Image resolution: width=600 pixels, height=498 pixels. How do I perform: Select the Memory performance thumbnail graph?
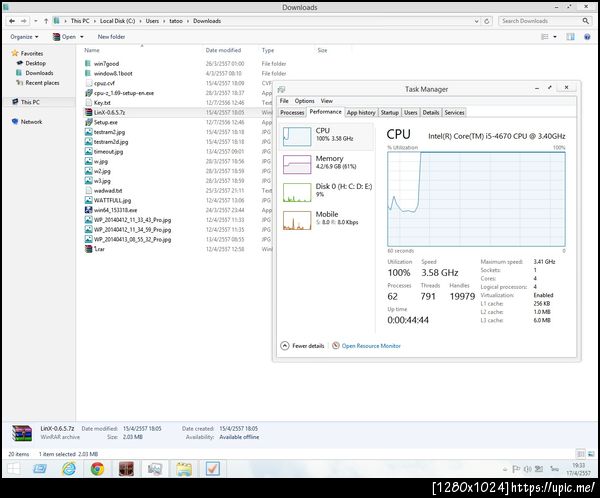297,165
